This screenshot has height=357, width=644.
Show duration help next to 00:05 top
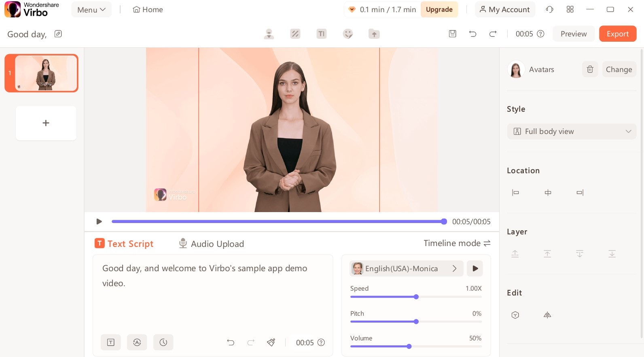(540, 34)
